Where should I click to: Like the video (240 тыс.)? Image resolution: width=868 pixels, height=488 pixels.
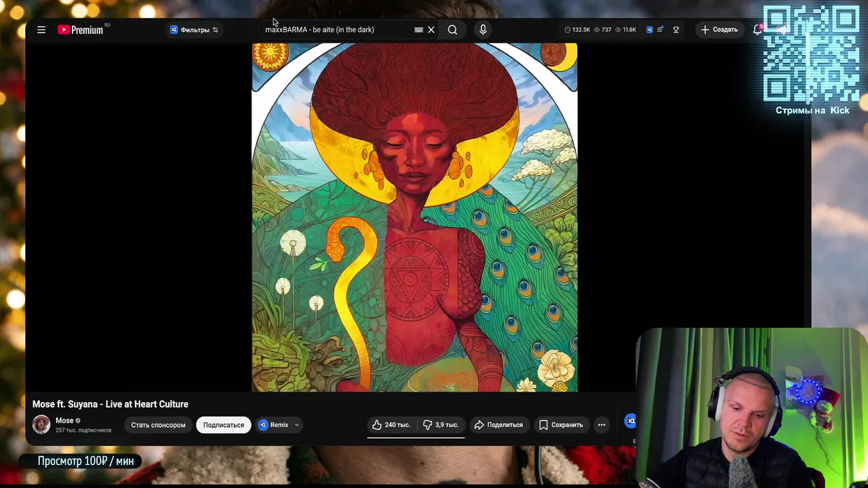click(x=391, y=425)
